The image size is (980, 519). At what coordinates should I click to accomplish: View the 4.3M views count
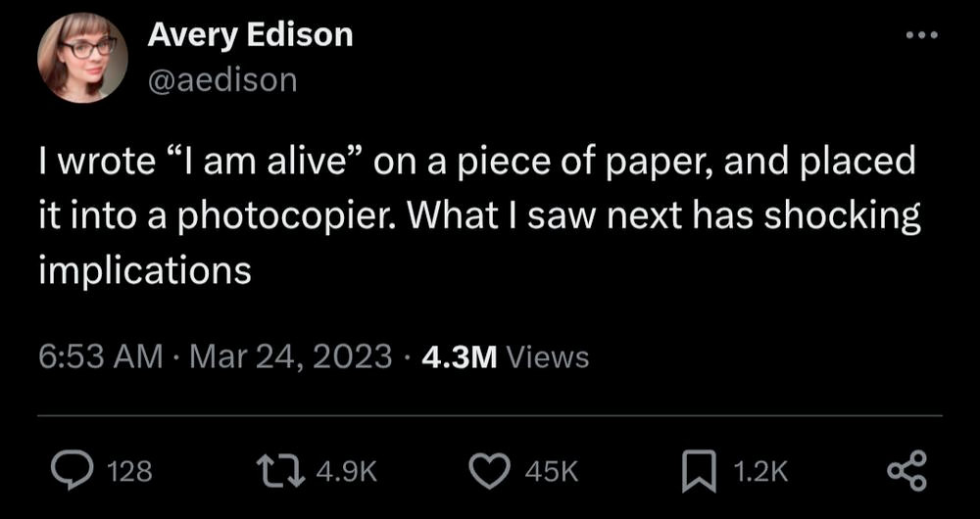pos(460,356)
